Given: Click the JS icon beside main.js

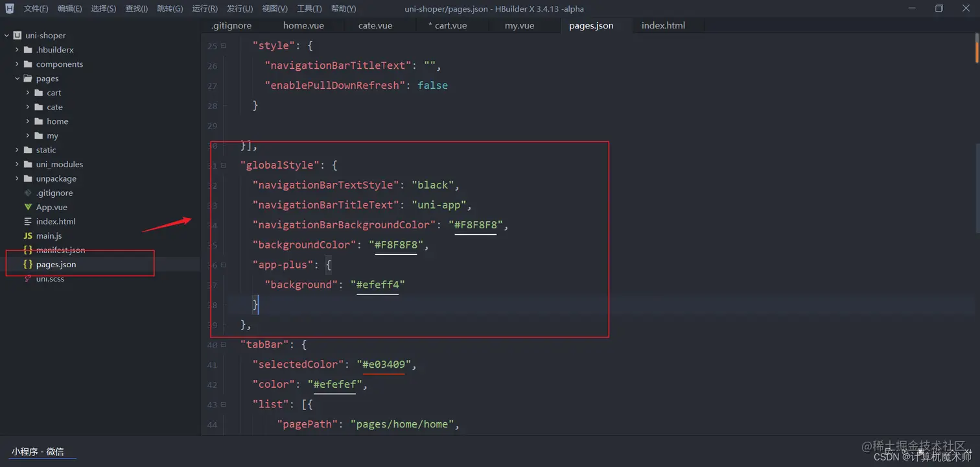Looking at the screenshot, I should tap(28, 236).
